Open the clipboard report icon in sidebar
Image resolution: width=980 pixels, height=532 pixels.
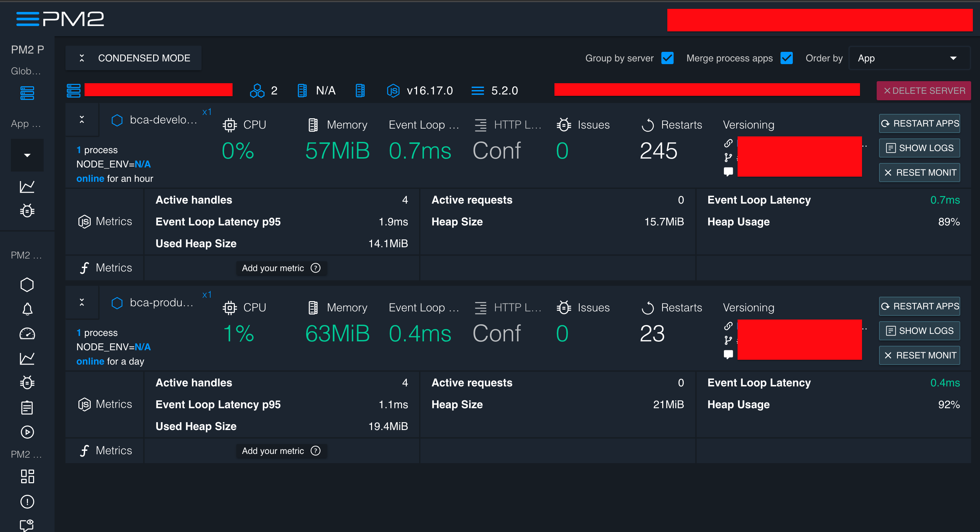click(27, 408)
